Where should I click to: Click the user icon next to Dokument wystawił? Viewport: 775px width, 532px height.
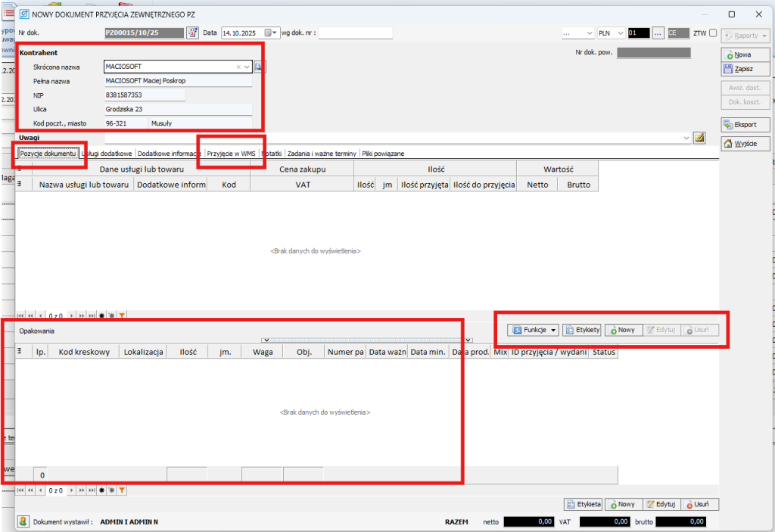click(x=23, y=521)
